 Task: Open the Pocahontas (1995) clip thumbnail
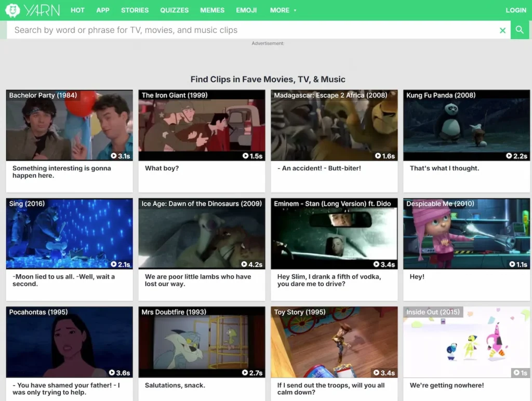pos(70,342)
